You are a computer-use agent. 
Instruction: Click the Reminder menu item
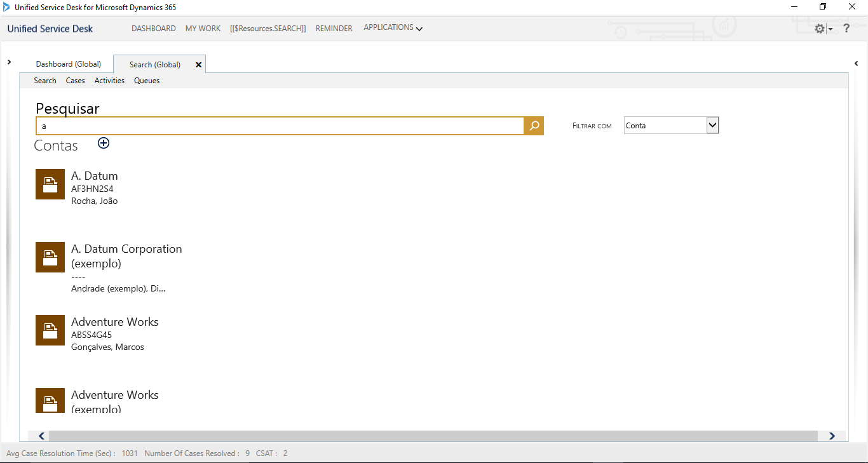coord(334,29)
